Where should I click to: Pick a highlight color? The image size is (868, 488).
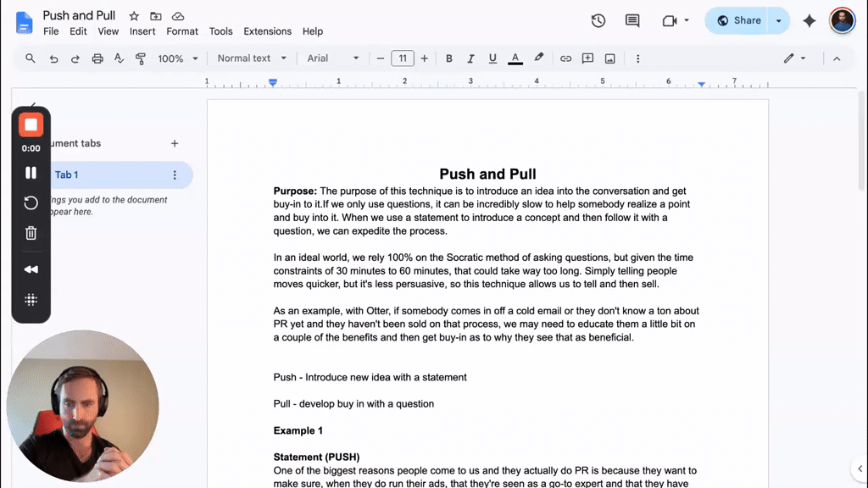click(538, 58)
